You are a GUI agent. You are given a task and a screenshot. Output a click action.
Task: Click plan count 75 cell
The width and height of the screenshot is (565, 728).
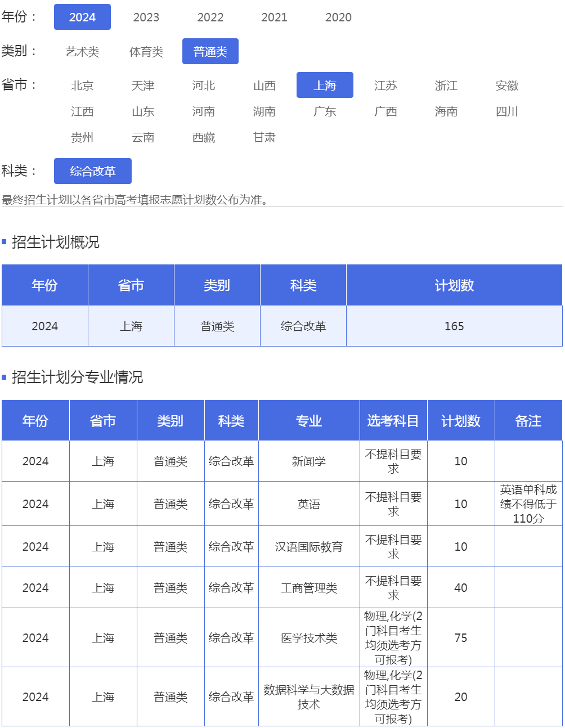click(461, 637)
